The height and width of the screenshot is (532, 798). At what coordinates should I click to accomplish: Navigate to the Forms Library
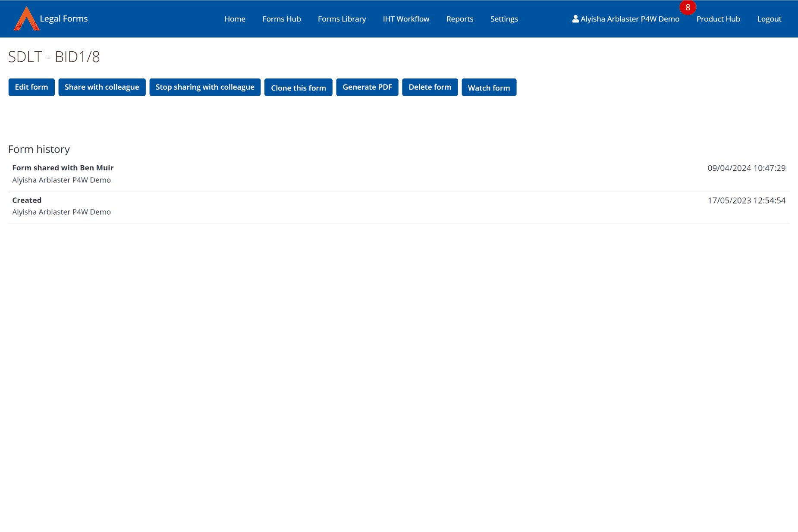click(342, 19)
